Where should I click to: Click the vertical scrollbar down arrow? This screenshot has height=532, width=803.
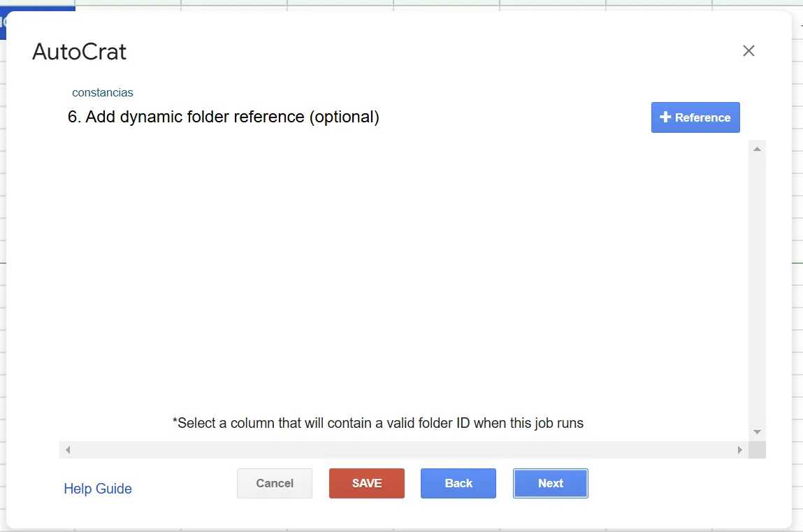click(x=757, y=432)
